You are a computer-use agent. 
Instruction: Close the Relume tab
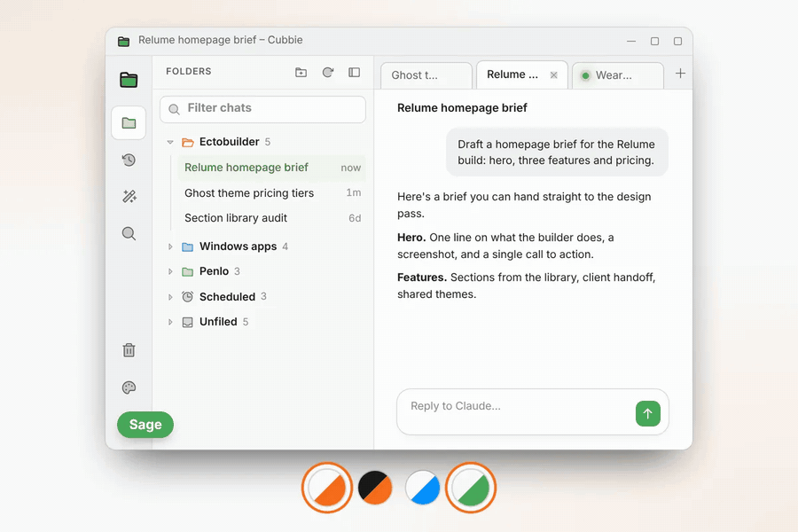553,75
